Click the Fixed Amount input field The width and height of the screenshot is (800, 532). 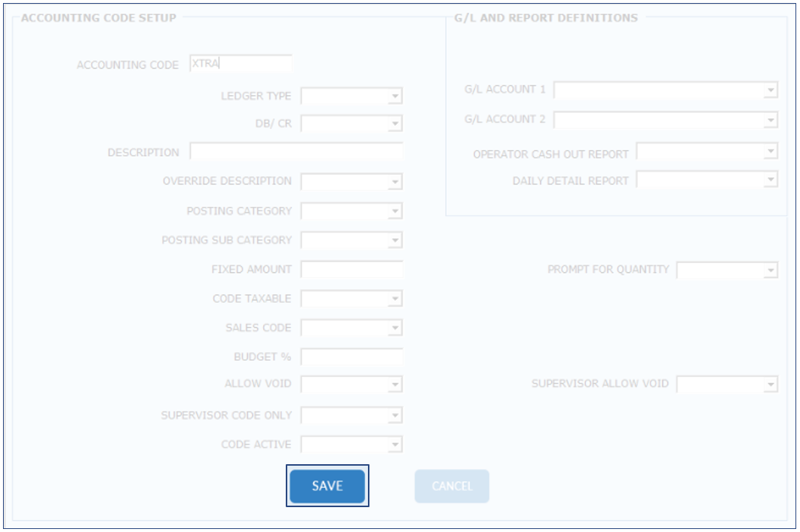pyautogui.click(x=351, y=270)
